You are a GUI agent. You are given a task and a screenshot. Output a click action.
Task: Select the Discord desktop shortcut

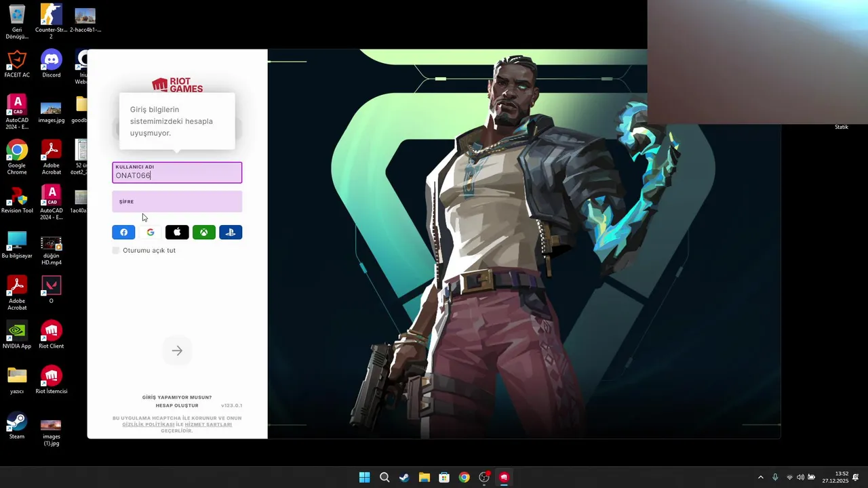tap(52, 64)
